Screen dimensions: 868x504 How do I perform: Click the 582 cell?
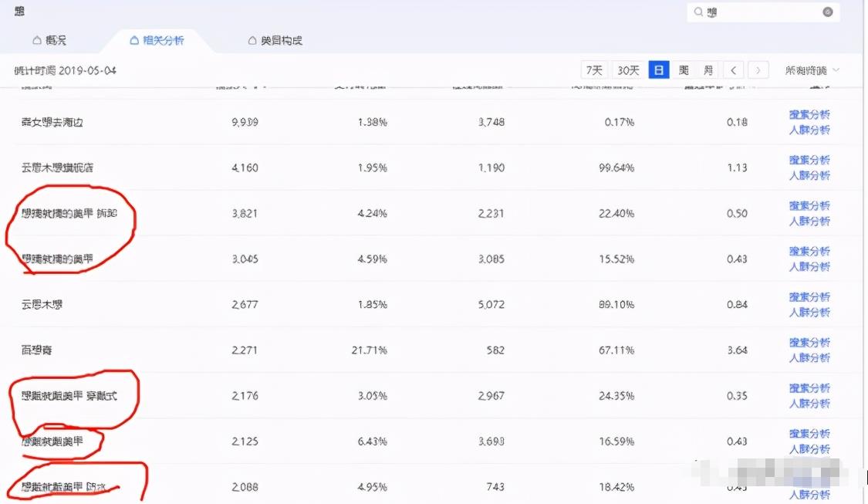pyautogui.click(x=495, y=350)
